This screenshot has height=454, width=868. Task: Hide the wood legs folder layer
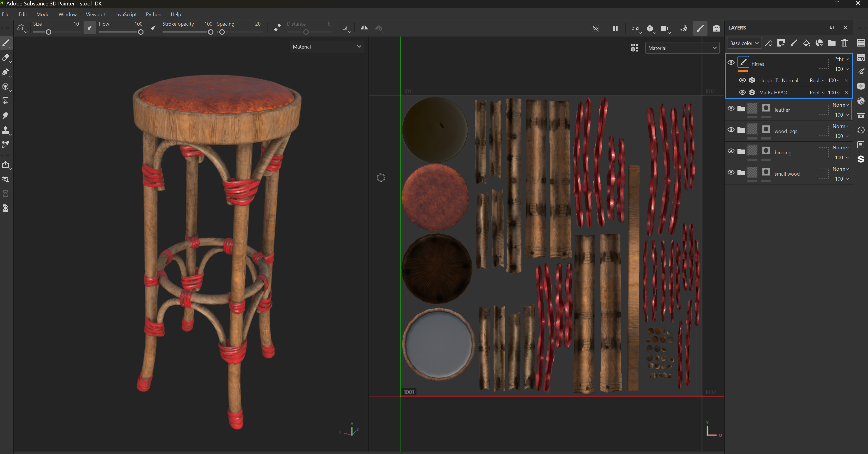coord(731,130)
